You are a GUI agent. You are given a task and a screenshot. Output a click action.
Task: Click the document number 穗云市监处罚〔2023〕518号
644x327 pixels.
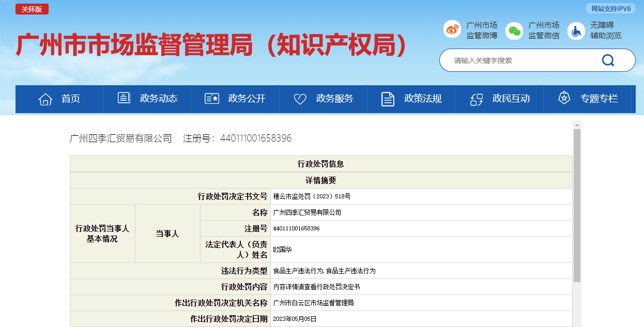coord(312,197)
